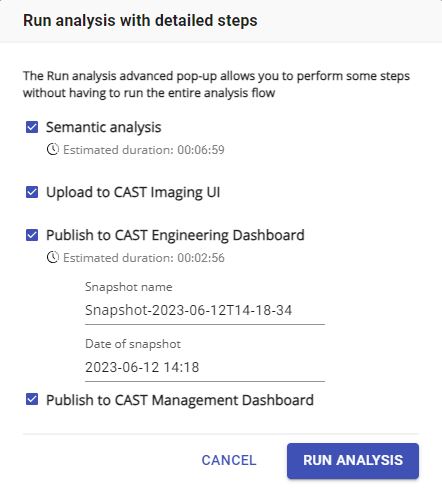
Task: Click the Run analysis advanced pop-up description paragraph
Action: click(x=216, y=84)
